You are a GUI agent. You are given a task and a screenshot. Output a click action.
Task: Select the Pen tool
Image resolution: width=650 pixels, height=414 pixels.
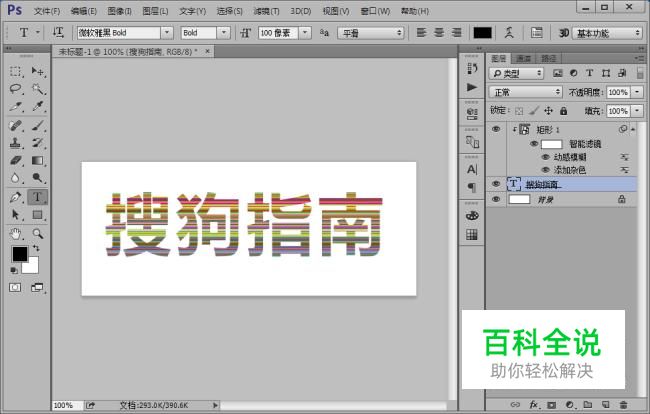coord(16,197)
